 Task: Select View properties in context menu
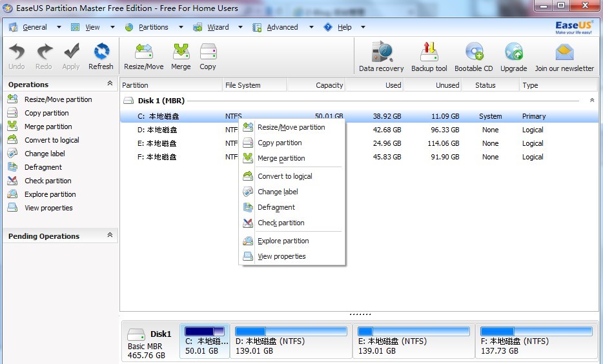click(292, 256)
